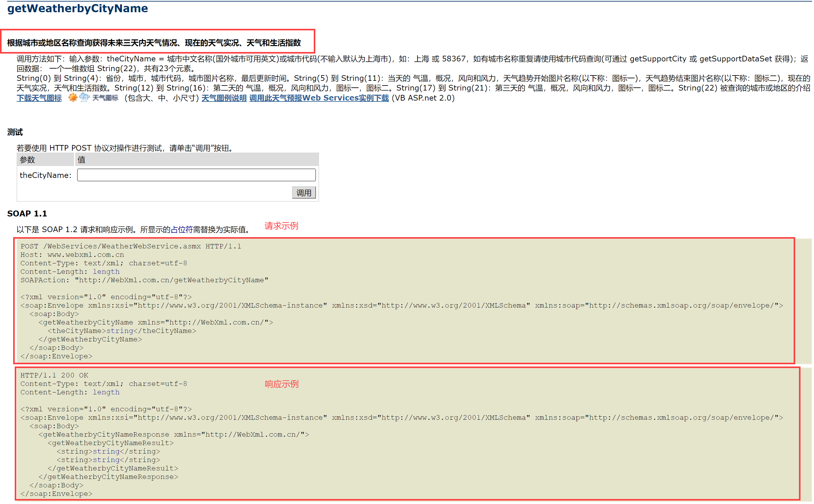Viewport: 814px width, 504px height.
Task: Click the theCityName input field
Action: [x=196, y=175]
